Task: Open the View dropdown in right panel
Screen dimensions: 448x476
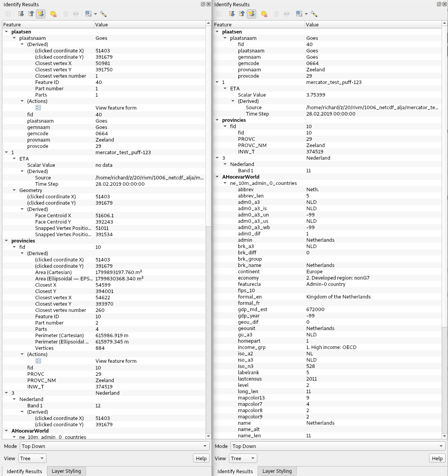Action: coord(244,458)
